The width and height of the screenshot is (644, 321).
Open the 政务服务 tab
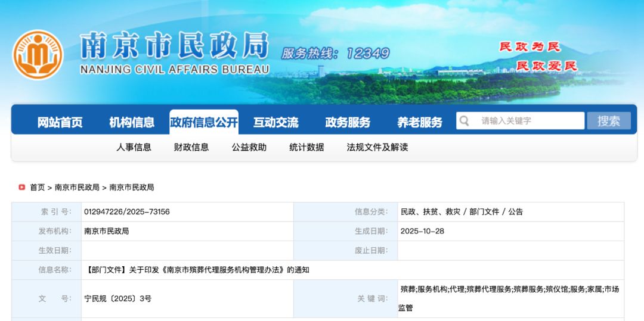[x=348, y=122]
